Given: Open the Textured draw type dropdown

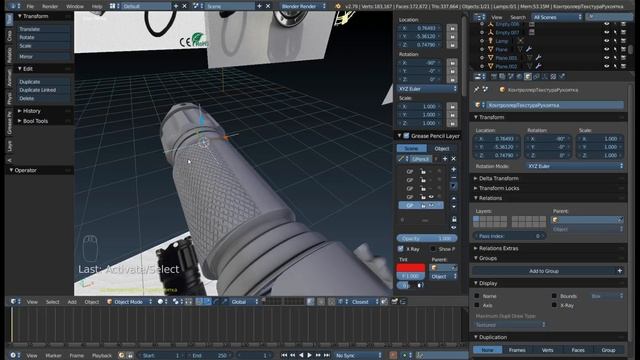Looking at the screenshot, I should click(x=510, y=324).
